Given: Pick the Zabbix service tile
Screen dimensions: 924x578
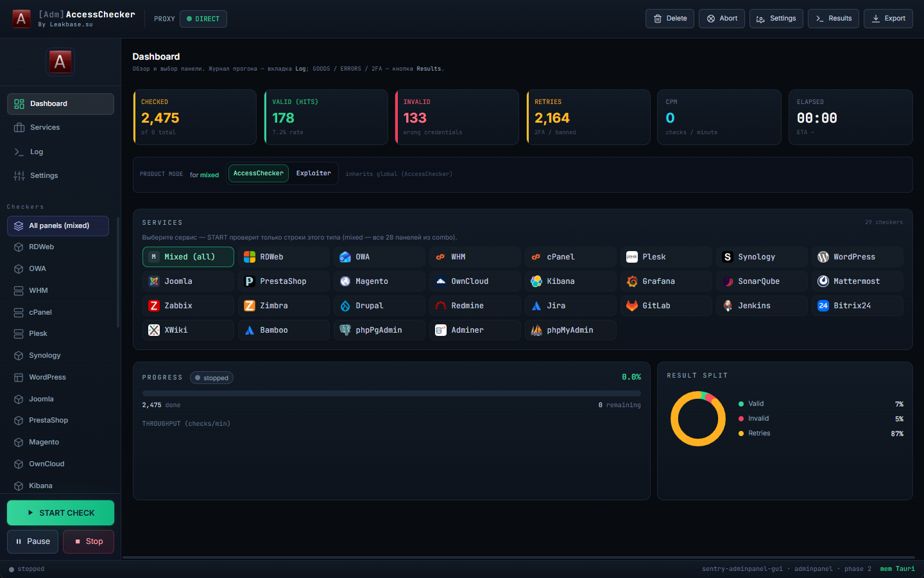Looking at the screenshot, I should (x=188, y=306).
